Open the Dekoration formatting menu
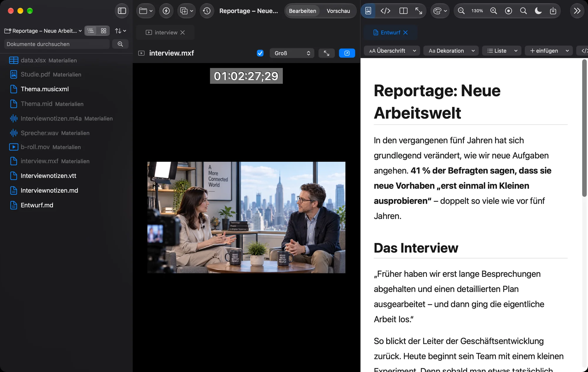588x372 pixels. (451, 51)
